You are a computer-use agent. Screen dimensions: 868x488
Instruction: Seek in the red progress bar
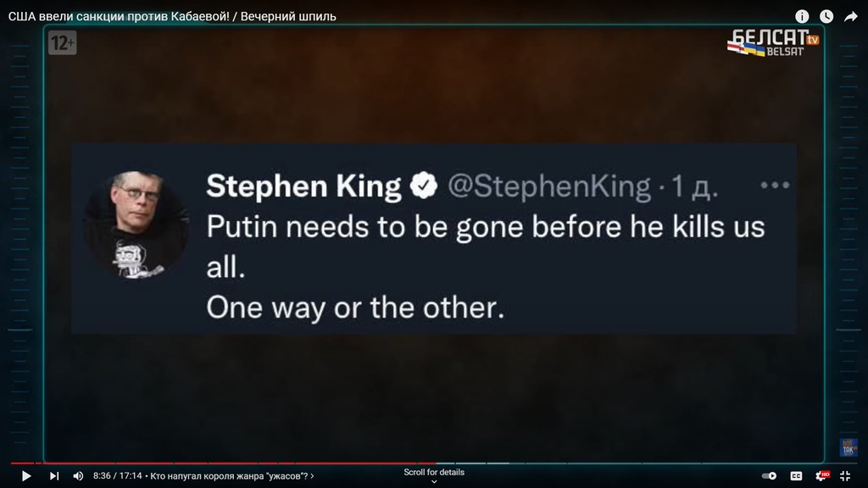(x=223, y=463)
